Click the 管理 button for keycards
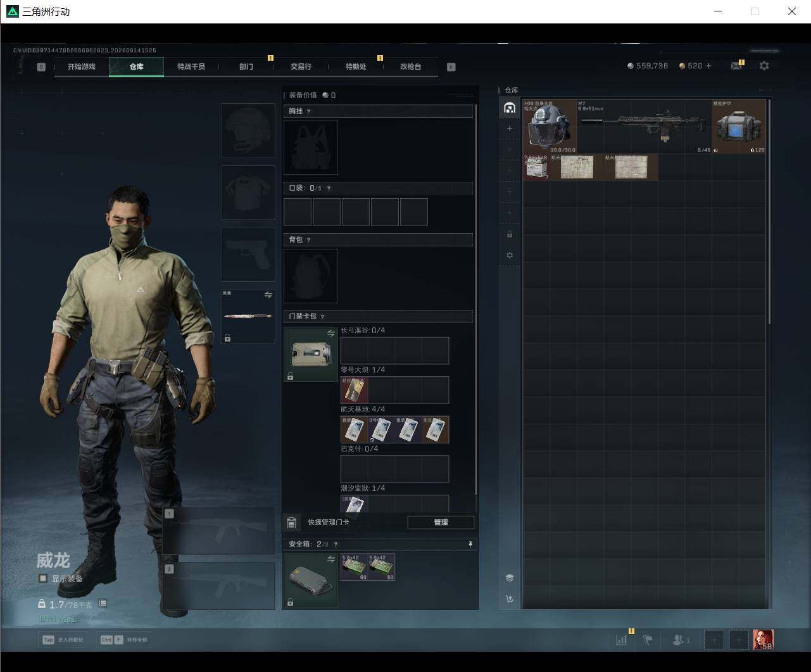 pyautogui.click(x=441, y=523)
